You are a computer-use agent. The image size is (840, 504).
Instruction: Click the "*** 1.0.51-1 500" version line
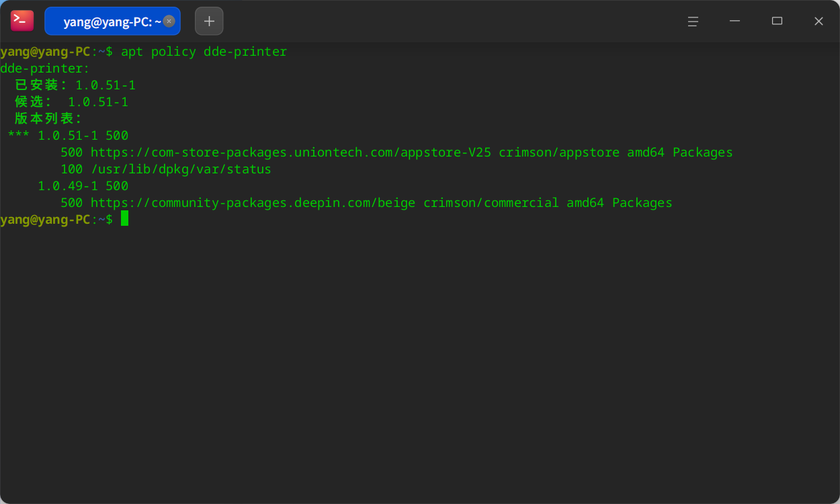tap(68, 136)
